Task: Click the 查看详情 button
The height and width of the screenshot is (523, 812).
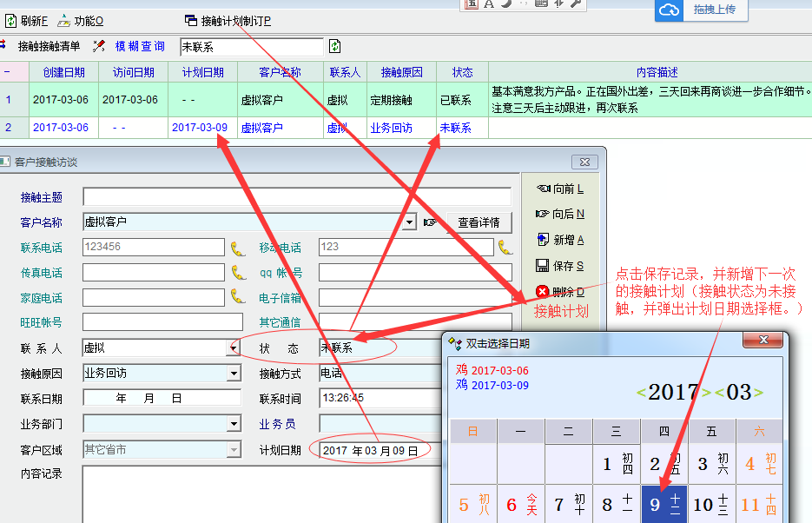Action: [479, 222]
